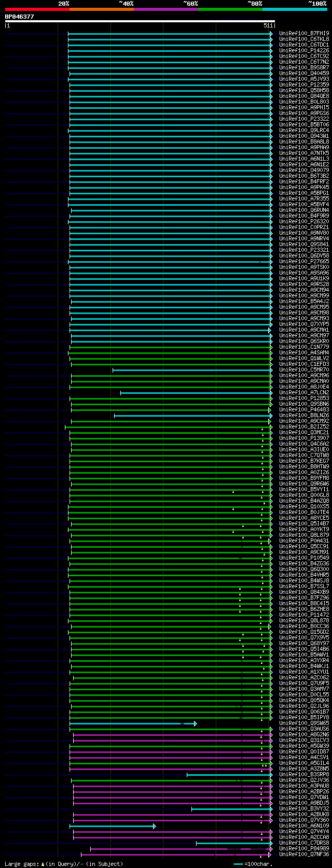This screenshot has width=332, height=868.
Task: Select the UniRef100_P13907 label
Action: point(304,438)
